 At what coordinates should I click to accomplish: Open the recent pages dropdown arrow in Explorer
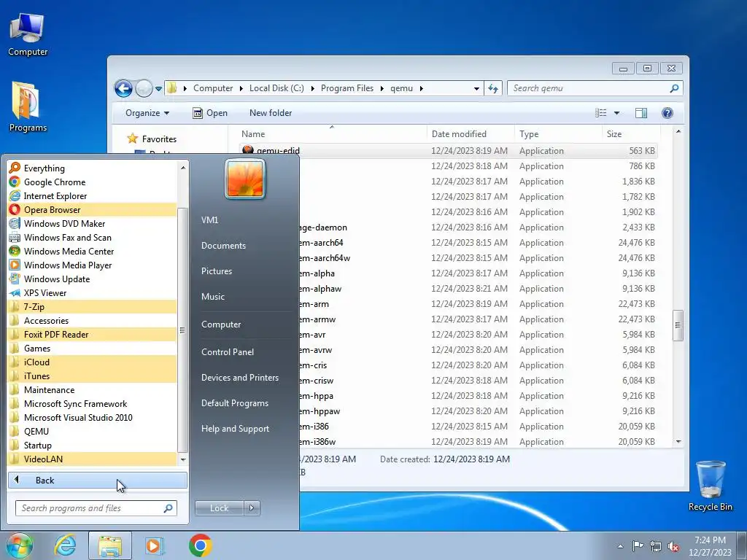coord(158,88)
